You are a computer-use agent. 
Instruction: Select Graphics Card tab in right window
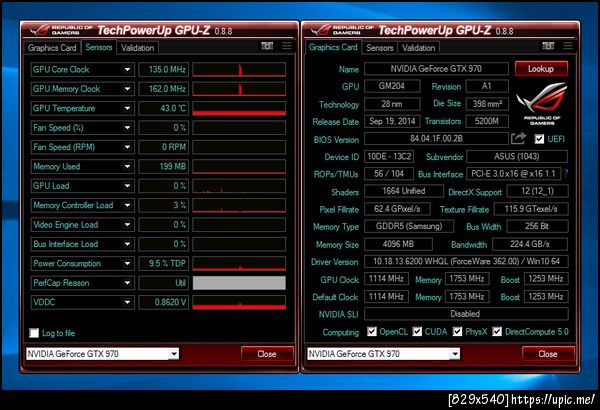pyautogui.click(x=333, y=47)
